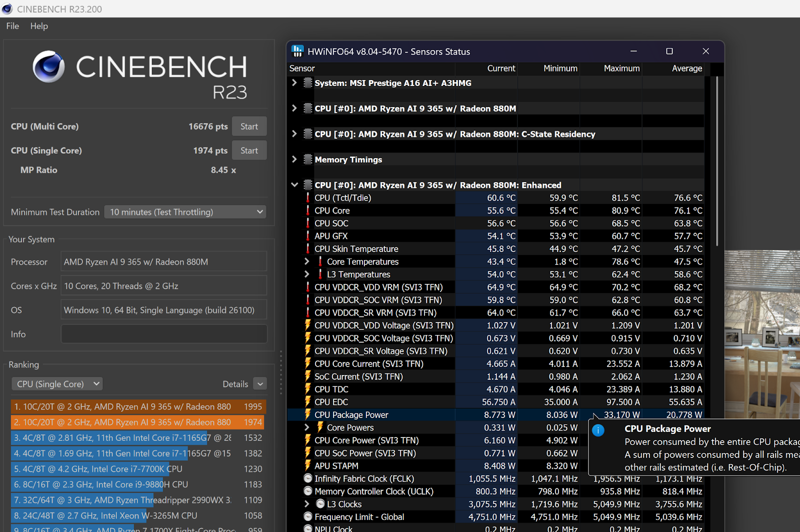Expand the Core Temperatures subgroup

pyautogui.click(x=307, y=261)
